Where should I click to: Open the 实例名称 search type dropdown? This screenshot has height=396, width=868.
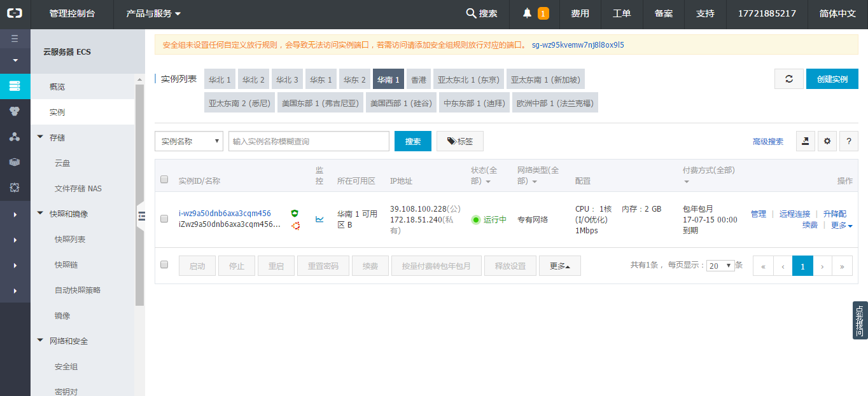click(x=189, y=141)
